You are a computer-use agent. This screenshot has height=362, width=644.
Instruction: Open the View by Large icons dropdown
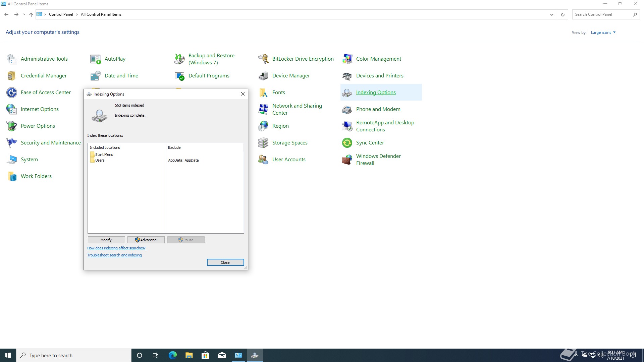(603, 33)
